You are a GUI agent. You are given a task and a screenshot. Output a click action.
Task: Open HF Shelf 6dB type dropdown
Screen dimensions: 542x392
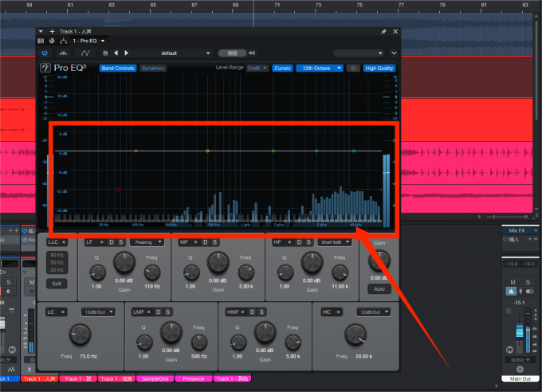335,242
